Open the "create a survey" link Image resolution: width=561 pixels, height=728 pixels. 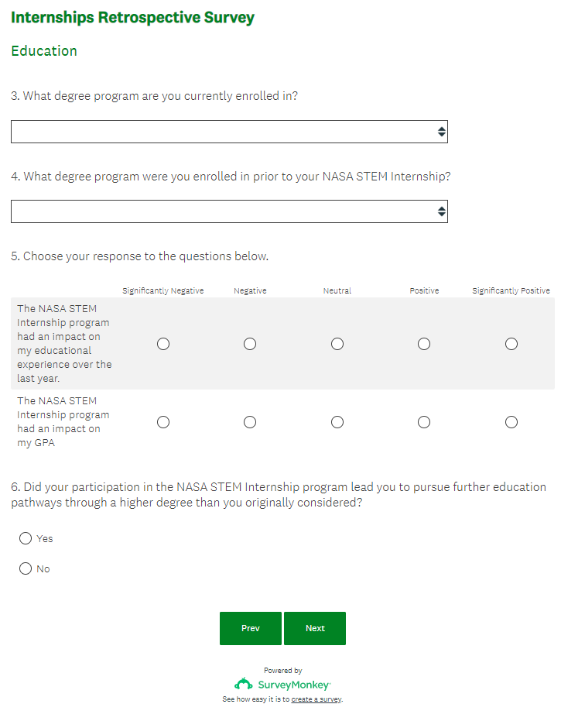pos(316,699)
